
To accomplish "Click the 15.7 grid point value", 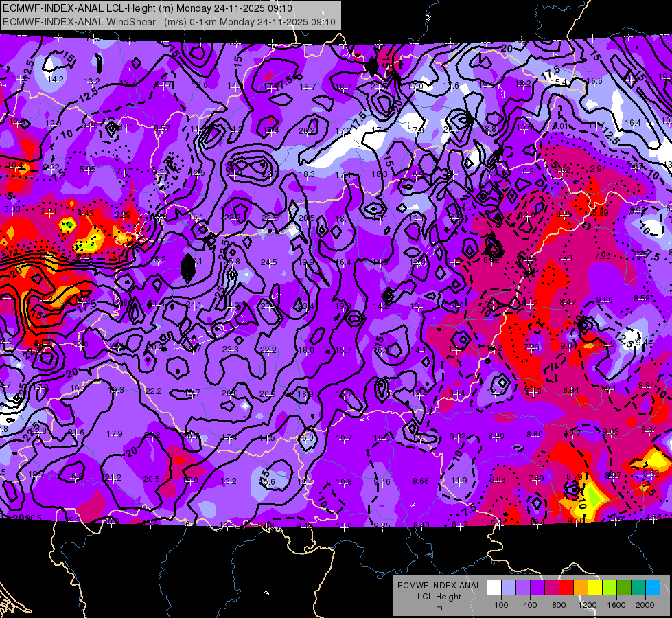I will point(343,350).
